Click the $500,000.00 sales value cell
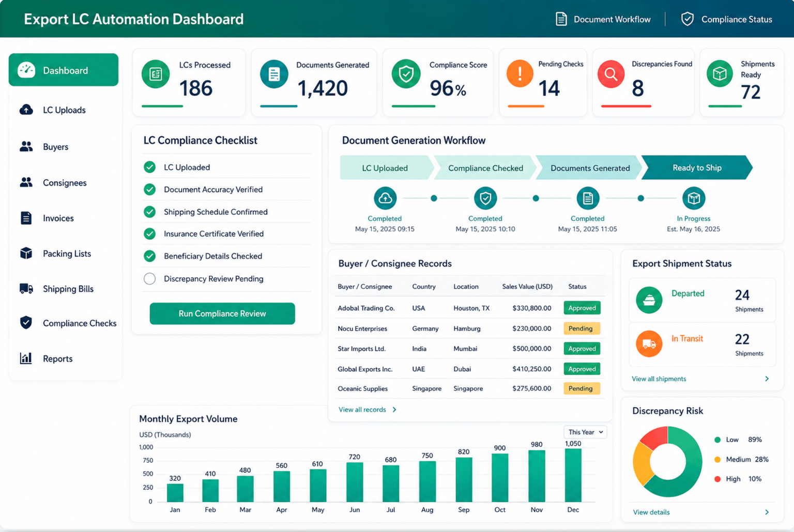 coord(532,349)
